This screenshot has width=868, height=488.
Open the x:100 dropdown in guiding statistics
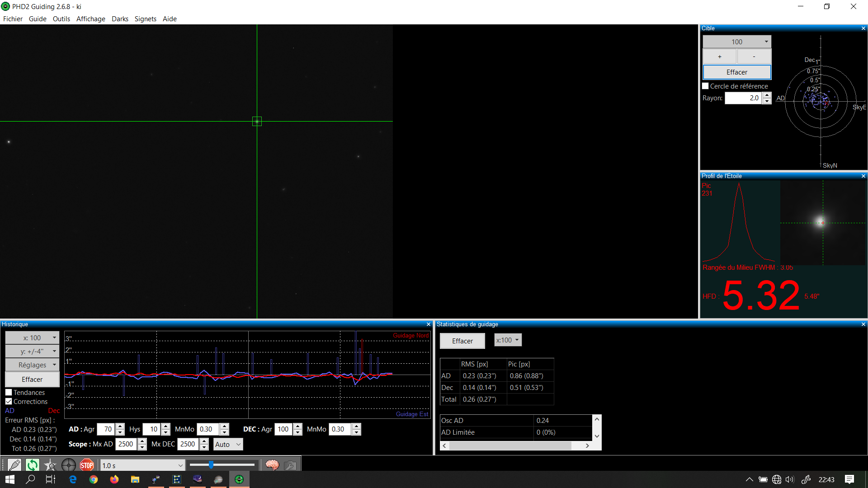tap(507, 340)
